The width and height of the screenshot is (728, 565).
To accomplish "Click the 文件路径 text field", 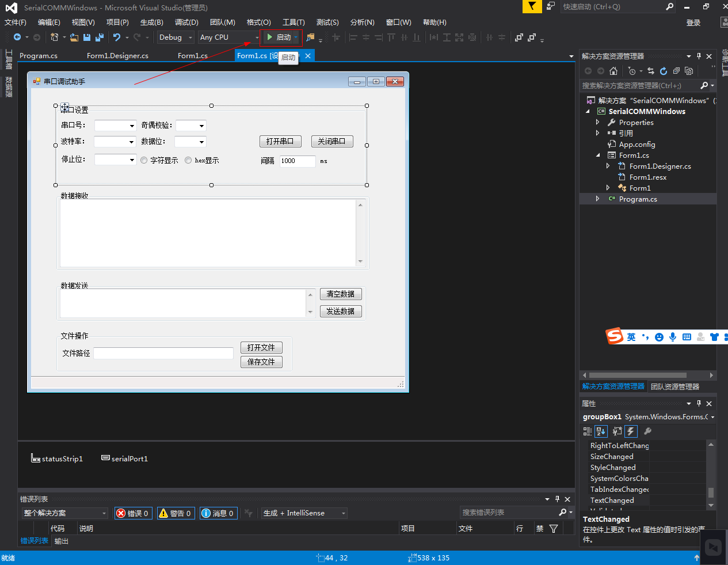I will 163,353.
